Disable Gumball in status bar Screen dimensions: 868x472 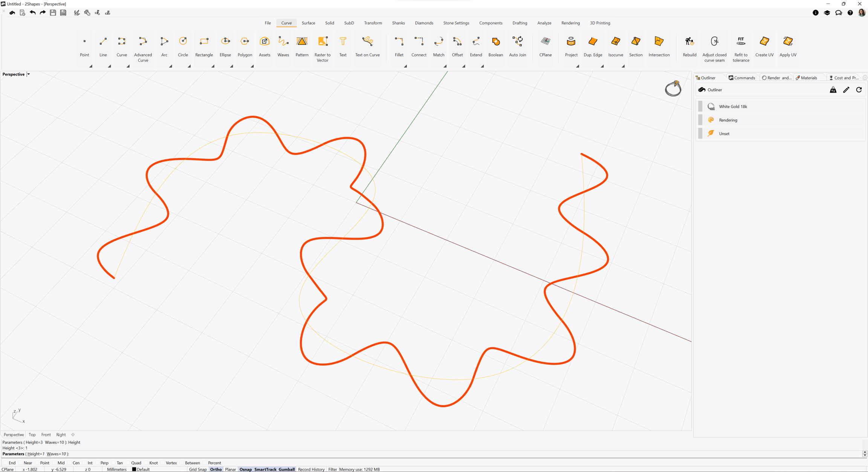tap(287, 469)
